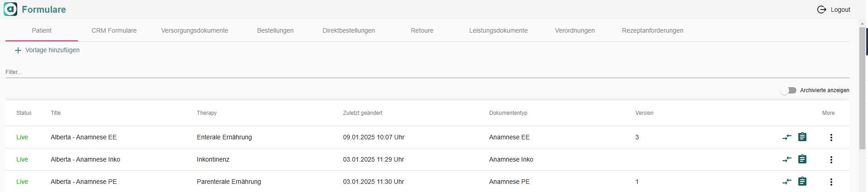Click the swap arrows icon for Anamnese PE
The width and height of the screenshot is (868, 192).
(x=787, y=182)
